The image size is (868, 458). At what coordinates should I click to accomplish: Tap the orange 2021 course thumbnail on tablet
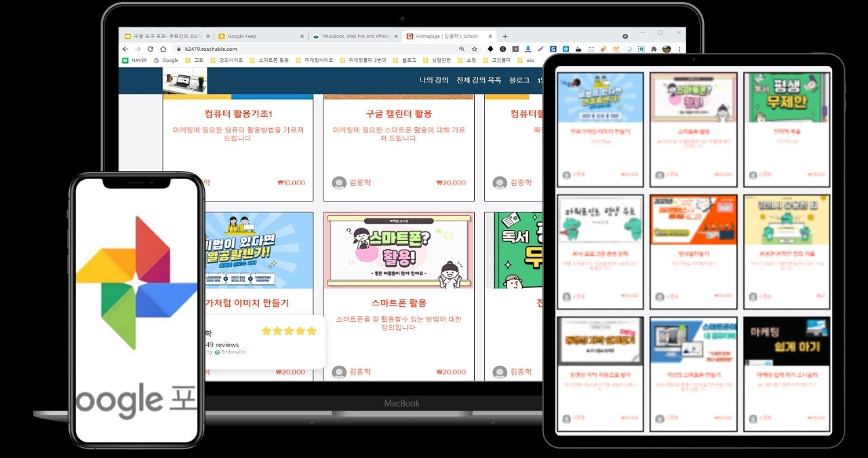693,220
